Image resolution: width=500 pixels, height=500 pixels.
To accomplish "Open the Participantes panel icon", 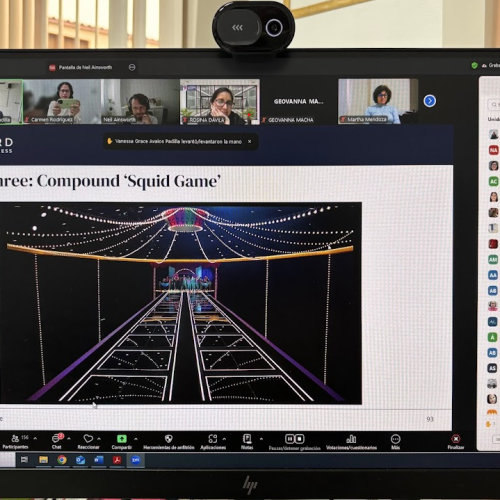I will (x=15, y=438).
